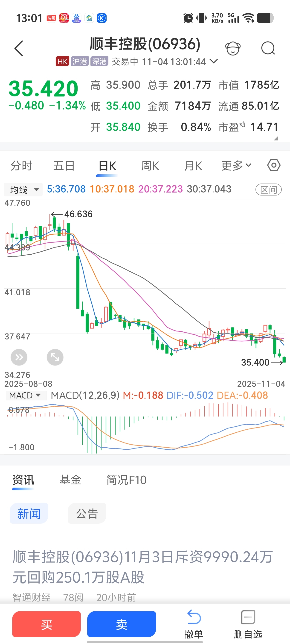Tap the DEA:-0.408 value
This screenshot has height=644, width=290.
[242, 395]
